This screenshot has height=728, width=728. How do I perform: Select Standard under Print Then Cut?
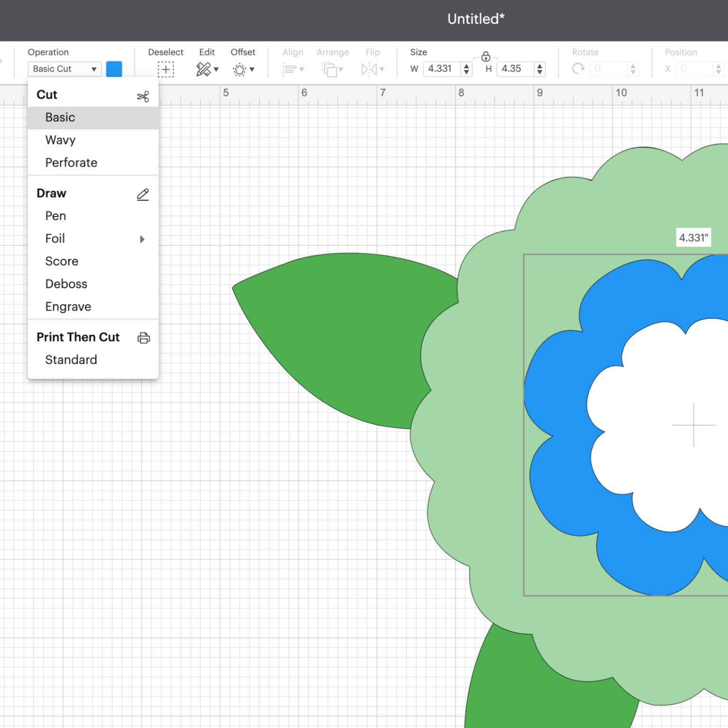71,360
